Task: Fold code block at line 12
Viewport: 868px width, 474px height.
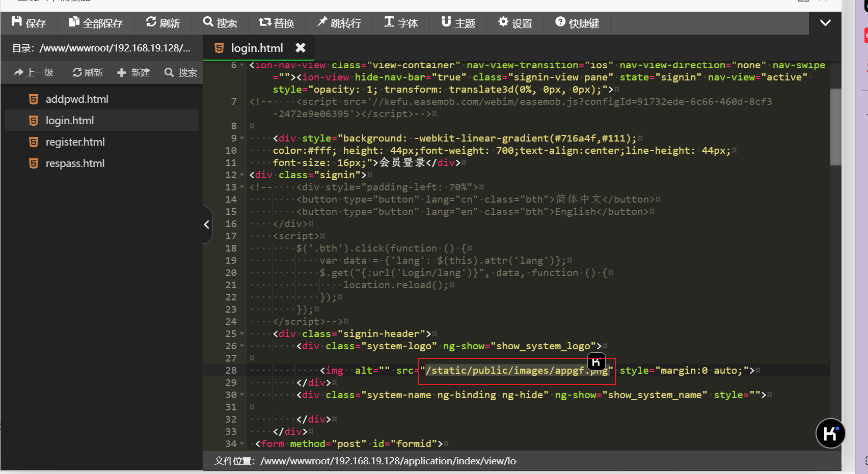Action: pos(242,175)
